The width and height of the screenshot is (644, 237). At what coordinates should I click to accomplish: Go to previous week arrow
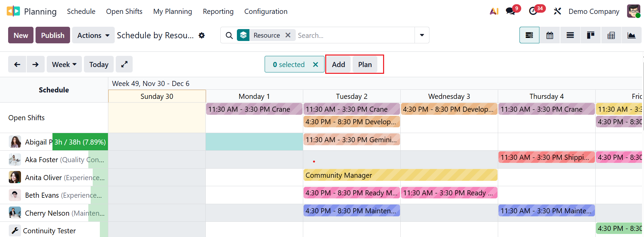(17, 64)
